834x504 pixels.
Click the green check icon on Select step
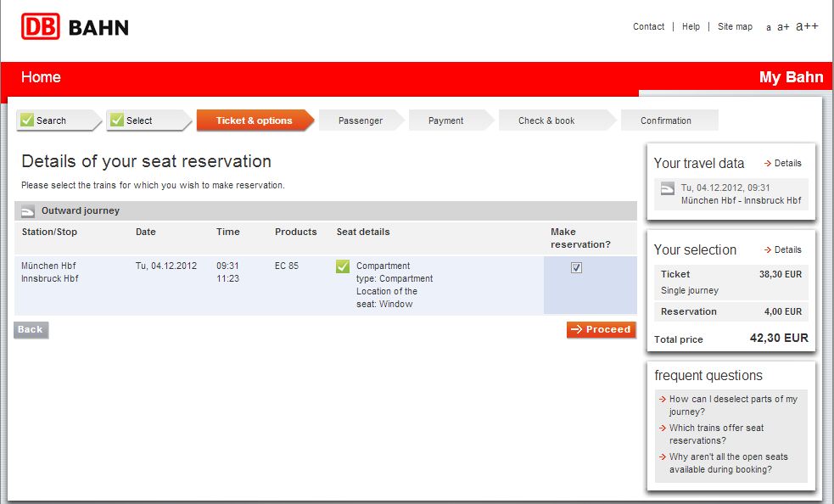[116, 120]
